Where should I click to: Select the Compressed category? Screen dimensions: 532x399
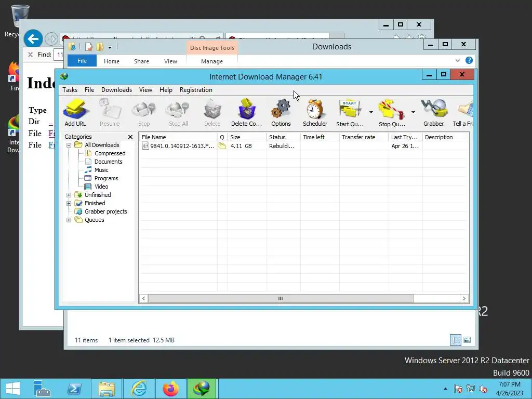[110, 153]
